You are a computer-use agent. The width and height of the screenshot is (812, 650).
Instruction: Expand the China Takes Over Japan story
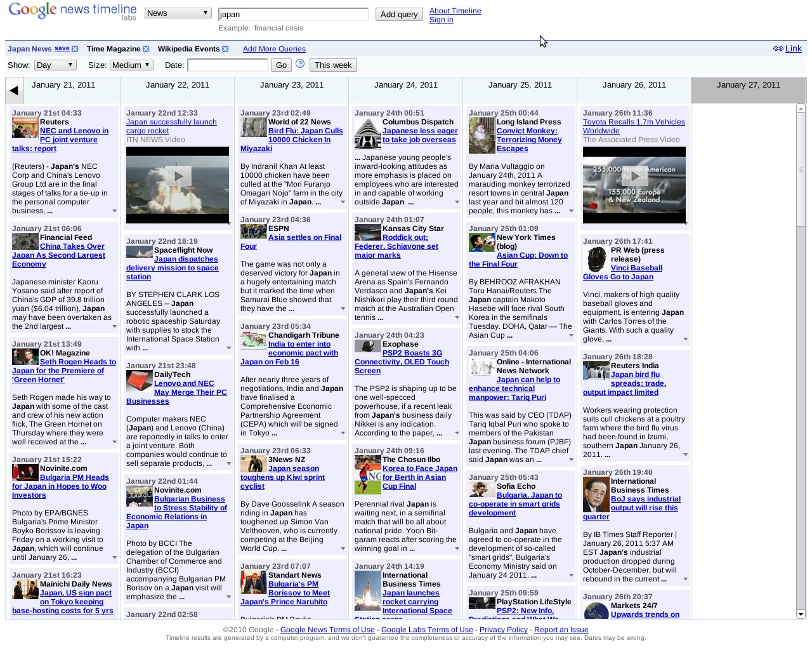click(114, 326)
